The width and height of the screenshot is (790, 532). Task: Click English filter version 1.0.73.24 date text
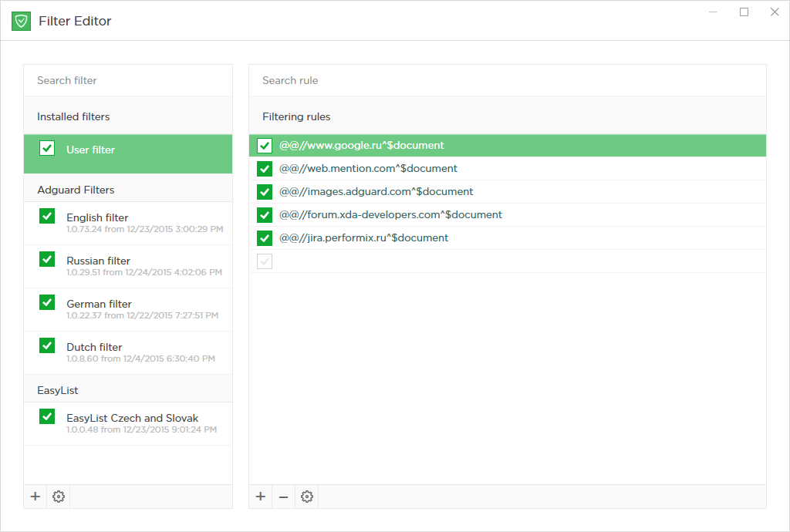[144, 229]
